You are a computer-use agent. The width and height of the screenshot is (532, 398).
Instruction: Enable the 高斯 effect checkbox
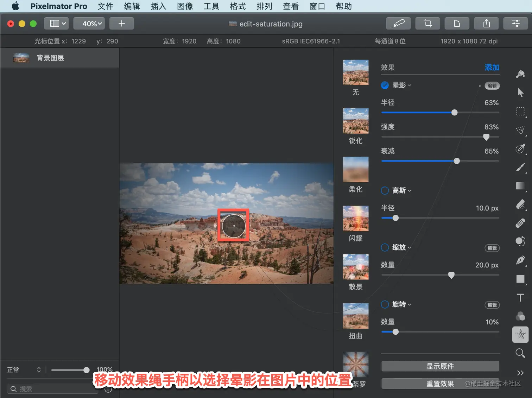tap(385, 190)
